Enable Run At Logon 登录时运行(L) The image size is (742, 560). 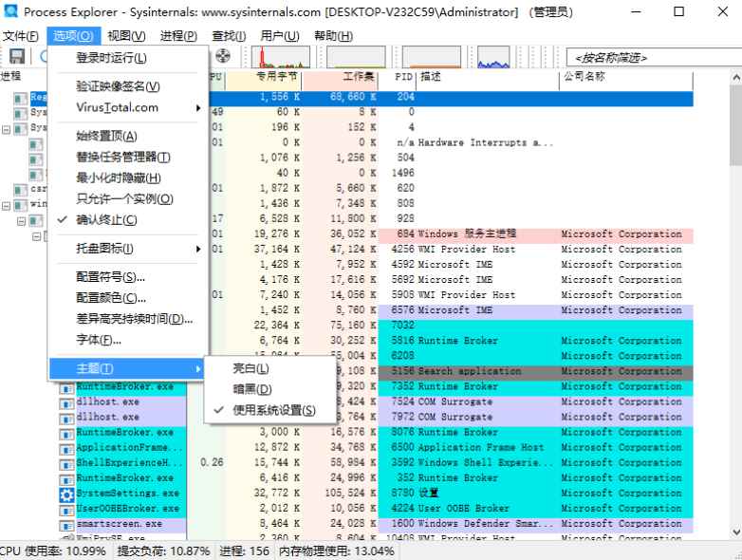click(x=128, y=58)
